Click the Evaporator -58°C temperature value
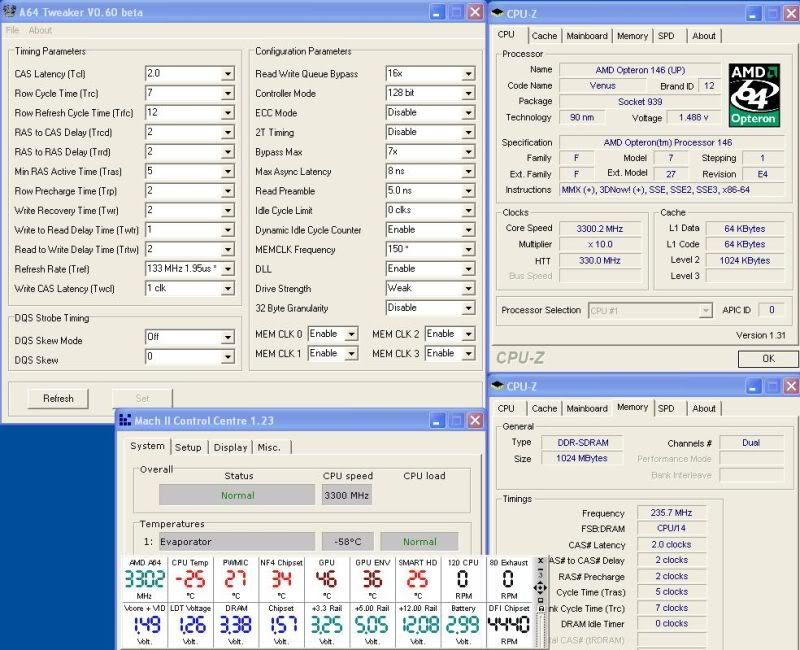The width and height of the screenshot is (800, 650). coord(347,541)
